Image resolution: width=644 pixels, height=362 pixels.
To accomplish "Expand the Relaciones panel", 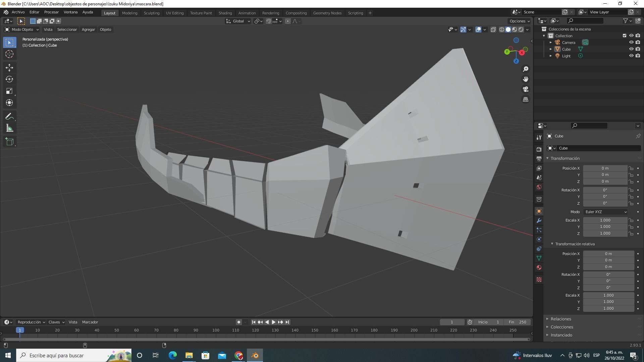I will pyautogui.click(x=560, y=319).
